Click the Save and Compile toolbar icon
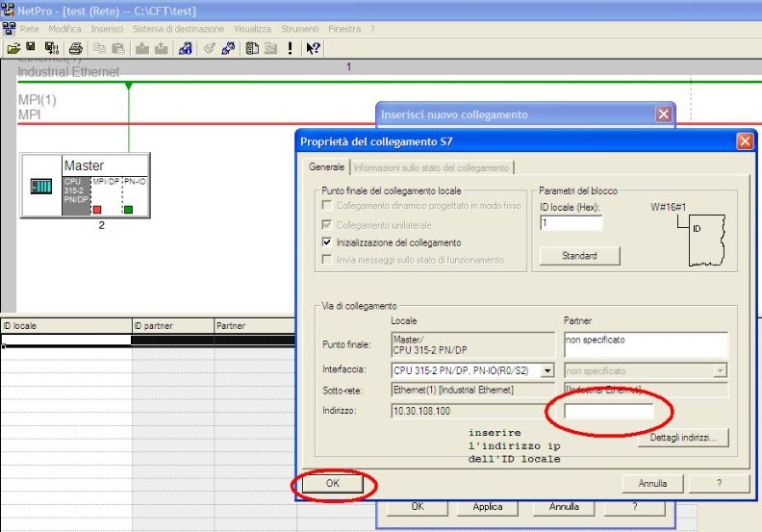This screenshot has height=532, width=762. click(52, 48)
